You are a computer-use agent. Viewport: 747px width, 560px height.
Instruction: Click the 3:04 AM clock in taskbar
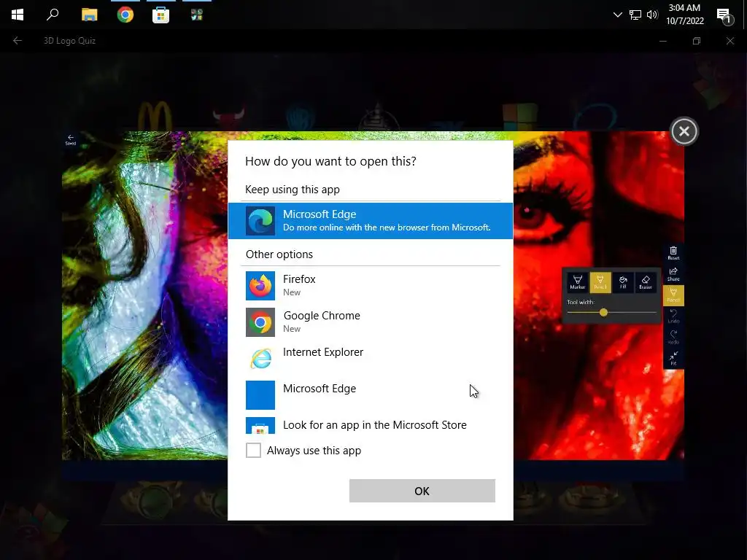[684, 15]
